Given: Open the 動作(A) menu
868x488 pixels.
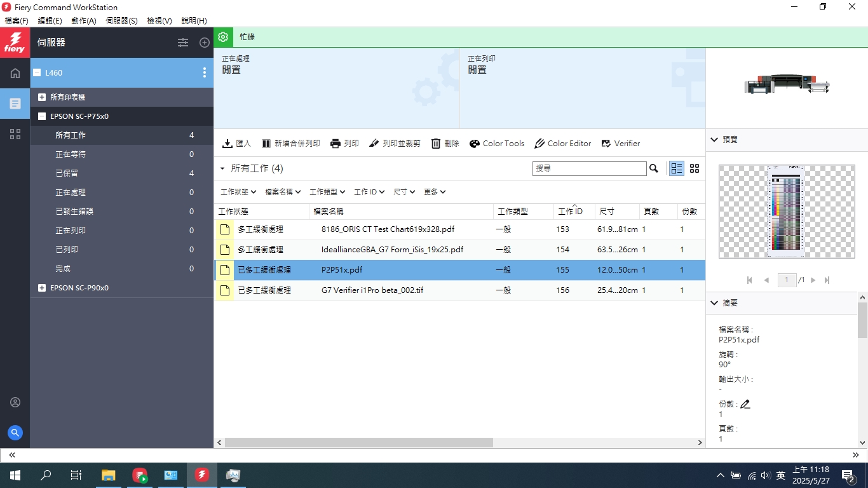Looking at the screenshot, I should (84, 21).
